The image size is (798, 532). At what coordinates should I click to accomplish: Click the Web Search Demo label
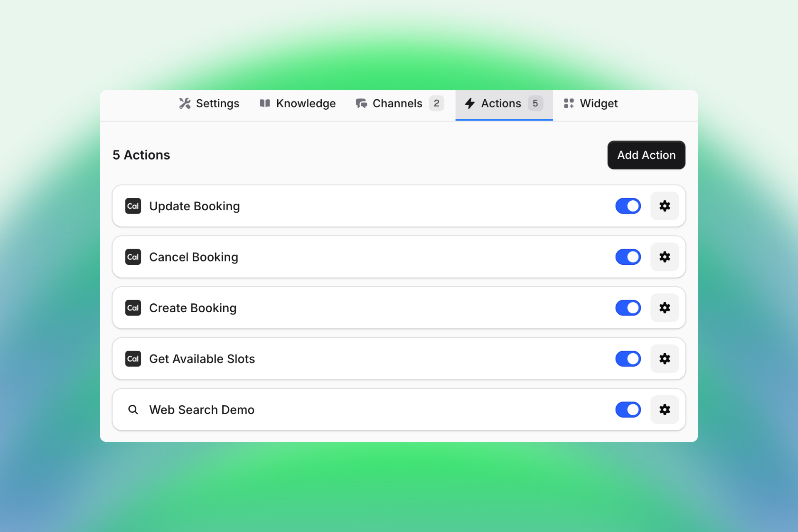(x=202, y=410)
